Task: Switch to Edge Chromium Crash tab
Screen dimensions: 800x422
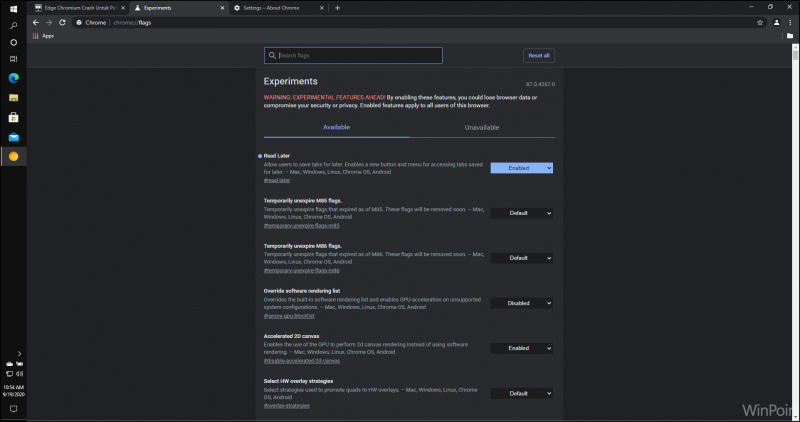Action: click(80, 8)
